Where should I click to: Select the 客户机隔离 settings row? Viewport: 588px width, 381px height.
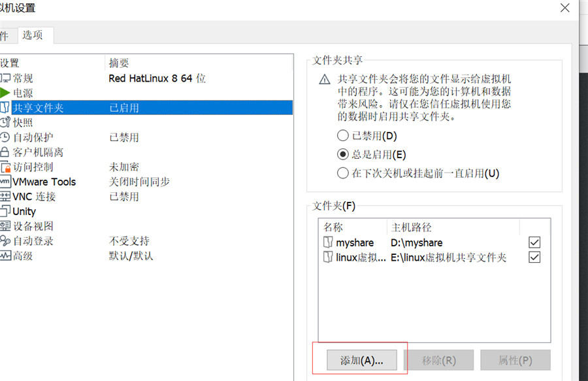tap(146, 152)
